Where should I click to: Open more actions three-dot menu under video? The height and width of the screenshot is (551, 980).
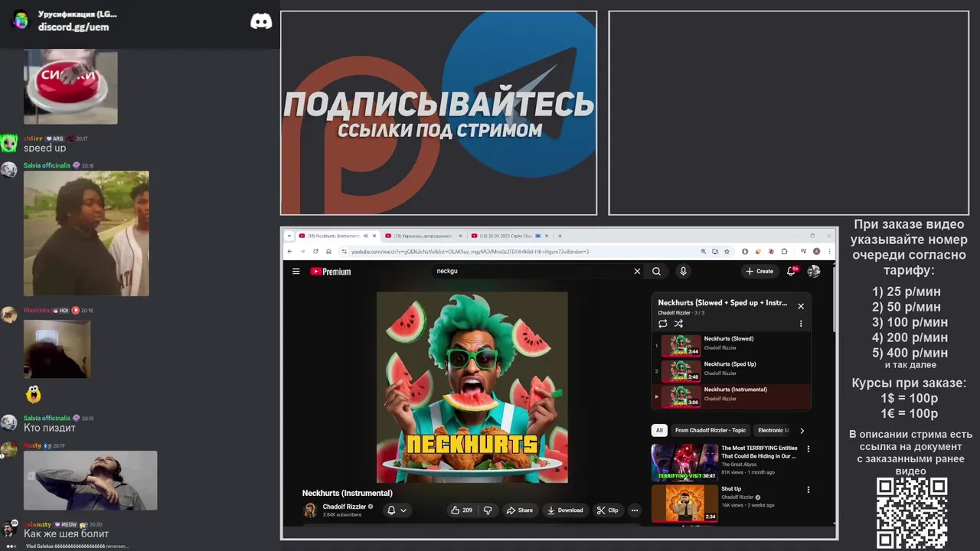coord(635,510)
